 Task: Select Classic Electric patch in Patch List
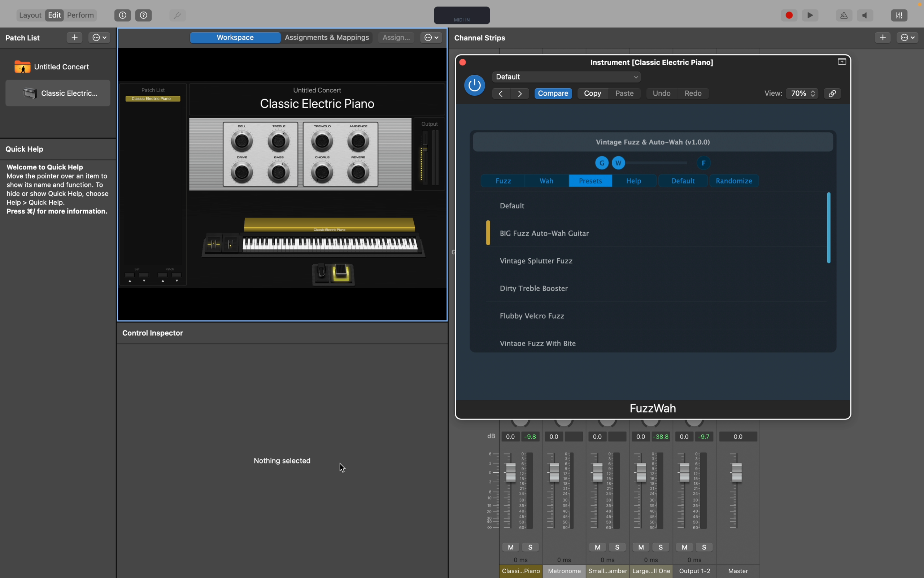pos(58,93)
